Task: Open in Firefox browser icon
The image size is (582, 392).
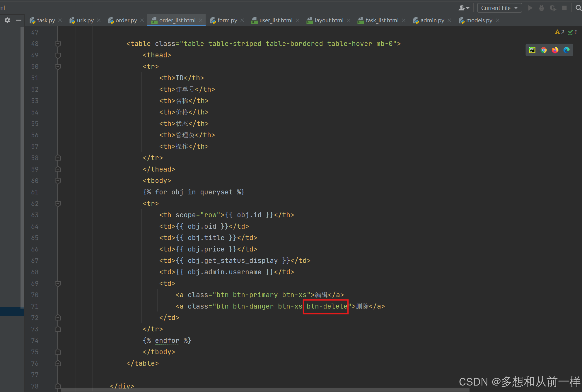Action: (x=555, y=50)
